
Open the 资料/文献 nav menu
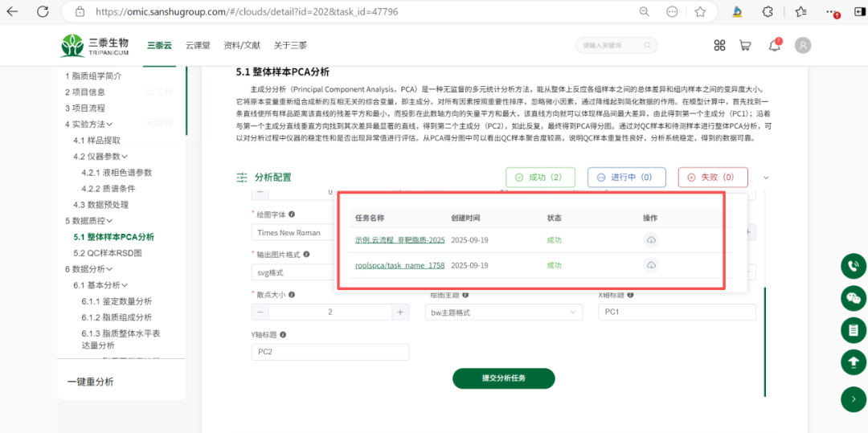(x=242, y=46)
